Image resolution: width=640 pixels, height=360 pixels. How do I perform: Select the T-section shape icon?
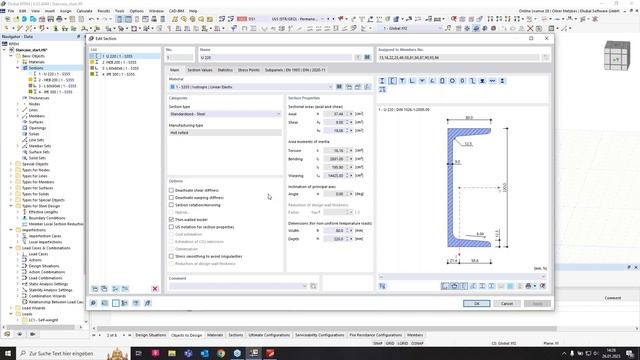tap(402, 81)
